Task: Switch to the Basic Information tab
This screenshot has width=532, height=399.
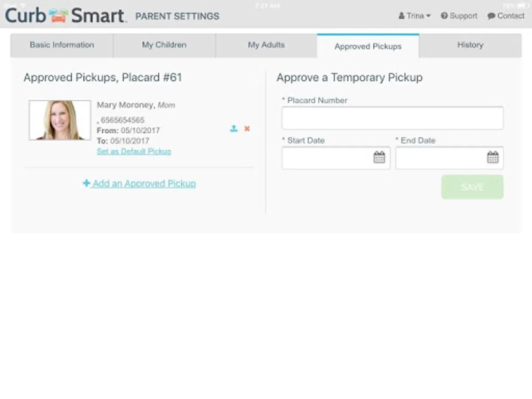Action: pos(62,45)
